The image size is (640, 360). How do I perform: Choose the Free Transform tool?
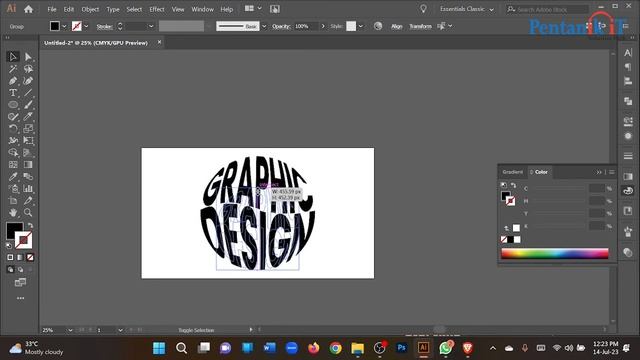[28, 140]
